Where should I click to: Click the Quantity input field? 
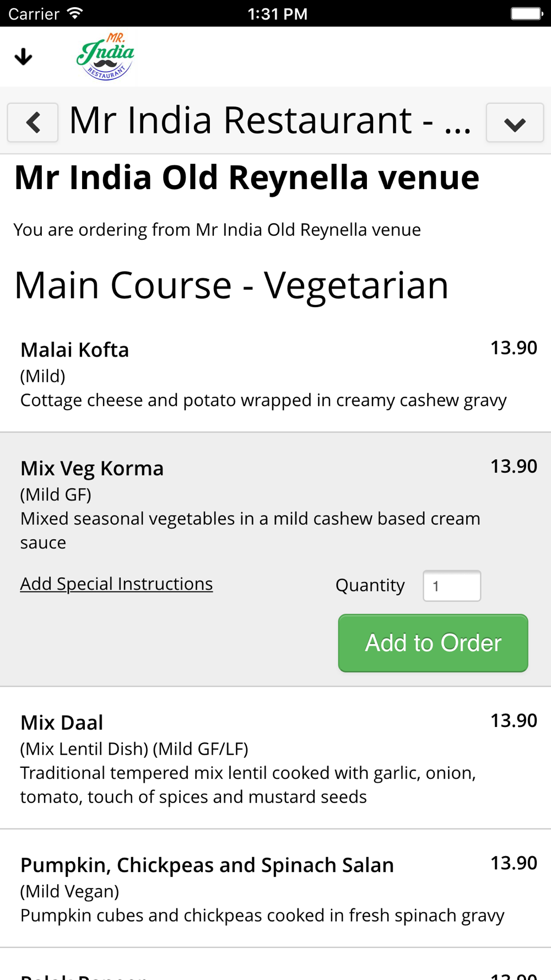click(x=452, y=585)
